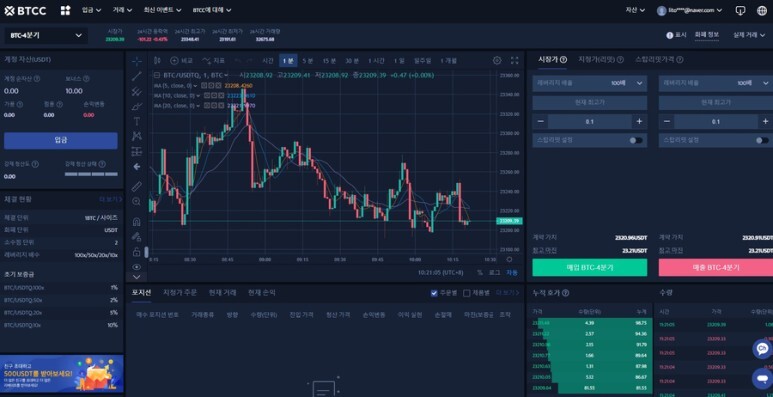This screenshot has height=397, width=773.
Task: Toggle sell-side stop limit setting switch
Action: coord(762,141)
